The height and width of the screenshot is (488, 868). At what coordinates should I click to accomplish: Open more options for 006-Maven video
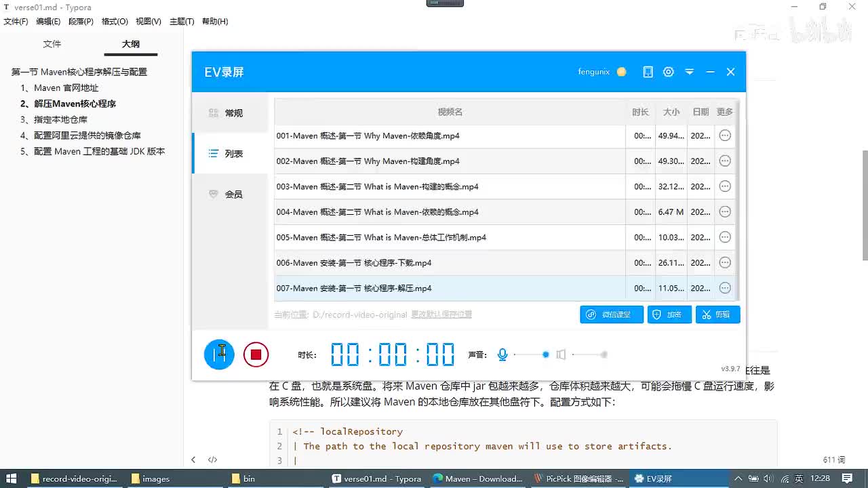[725, 263]
